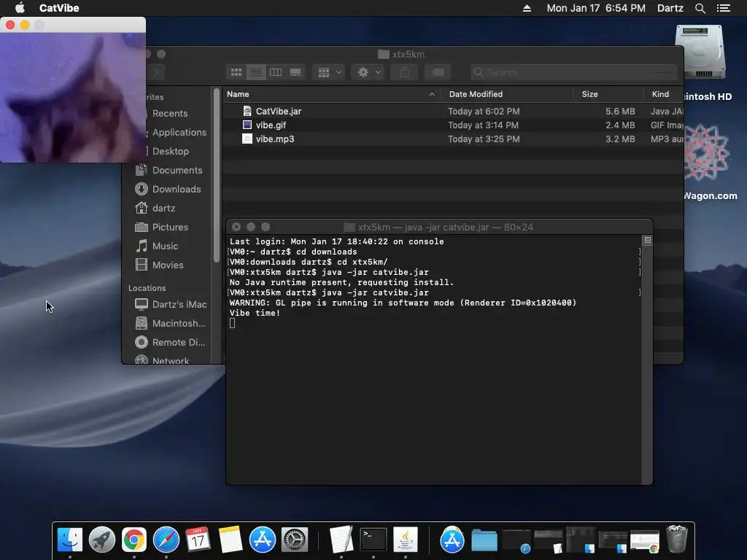Select the vibe.mp3 file row
Screen dimensions: 747x560
click(x=452, y=139)
